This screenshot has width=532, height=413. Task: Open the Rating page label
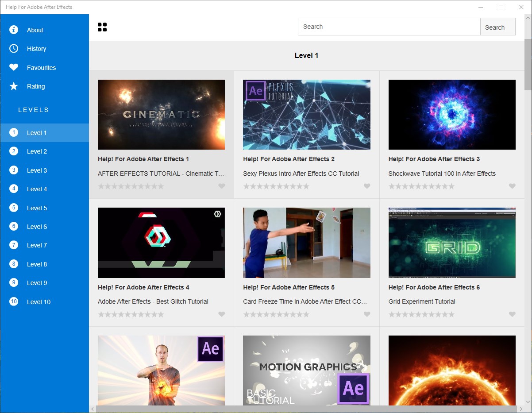[36, 86]
